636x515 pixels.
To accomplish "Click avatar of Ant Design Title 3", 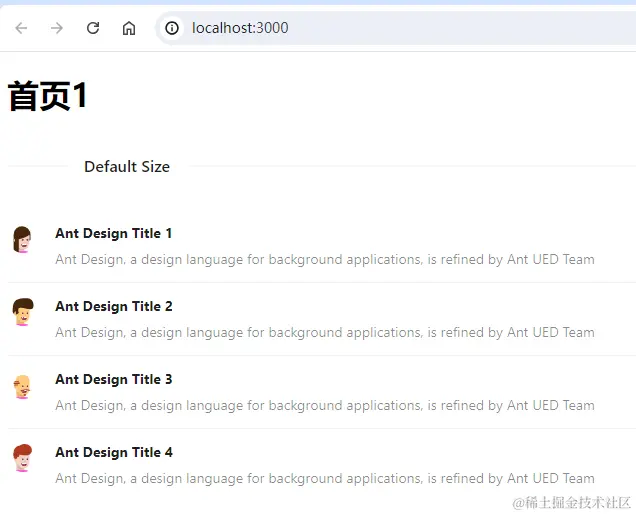I will coord(22,386).
